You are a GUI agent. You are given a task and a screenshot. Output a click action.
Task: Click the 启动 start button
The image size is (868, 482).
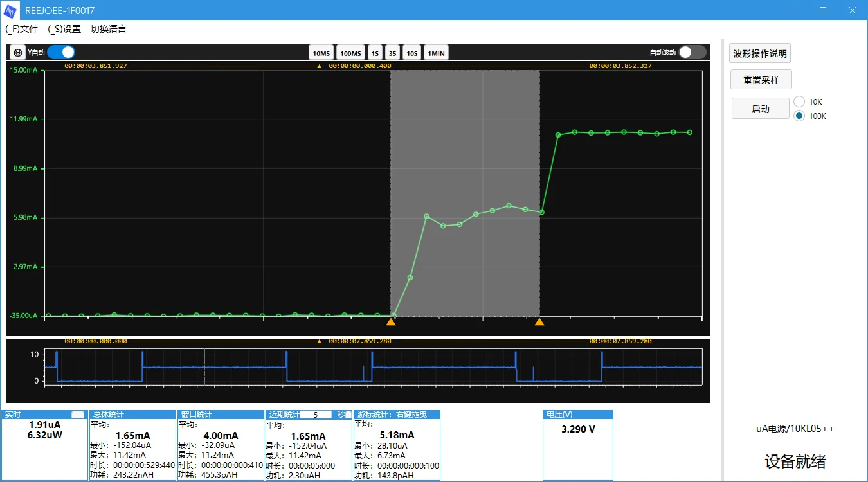click(761, 109)
